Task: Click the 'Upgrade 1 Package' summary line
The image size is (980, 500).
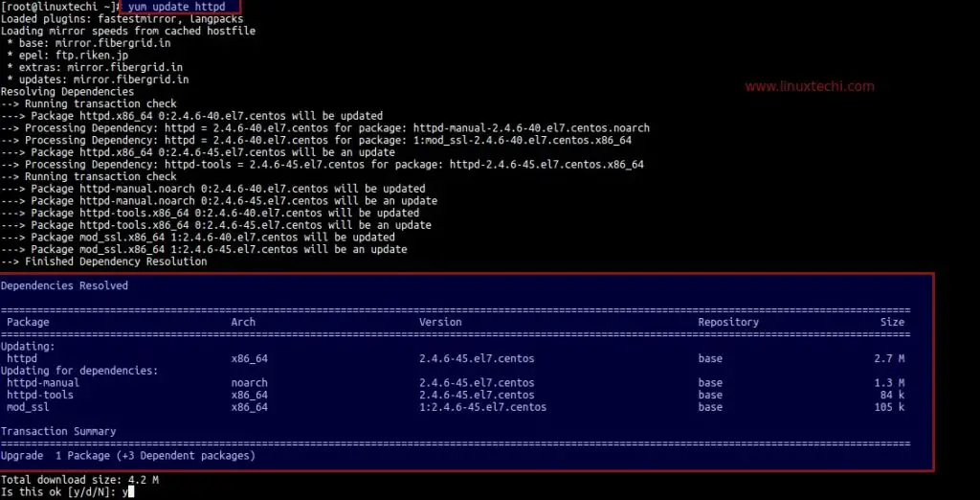Action: [128, 456]
